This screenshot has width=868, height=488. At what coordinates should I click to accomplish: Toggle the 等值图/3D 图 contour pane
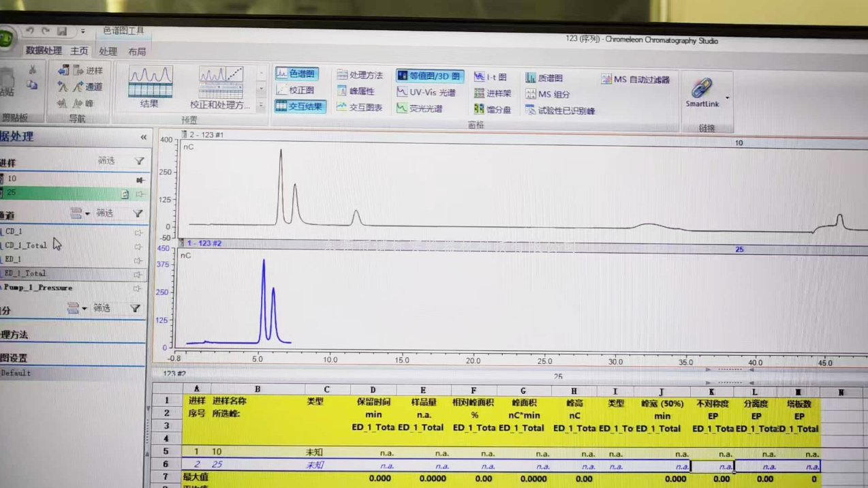[430, 76]
